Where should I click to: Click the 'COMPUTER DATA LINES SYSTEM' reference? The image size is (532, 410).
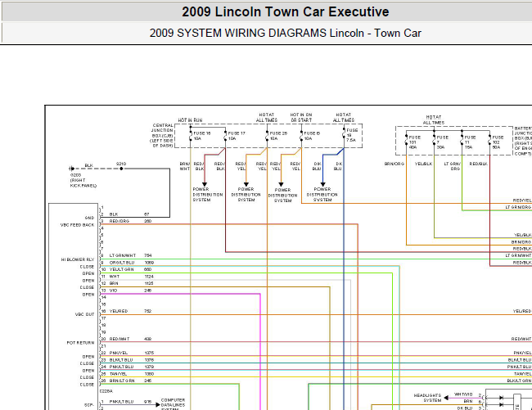pos(173,405)
